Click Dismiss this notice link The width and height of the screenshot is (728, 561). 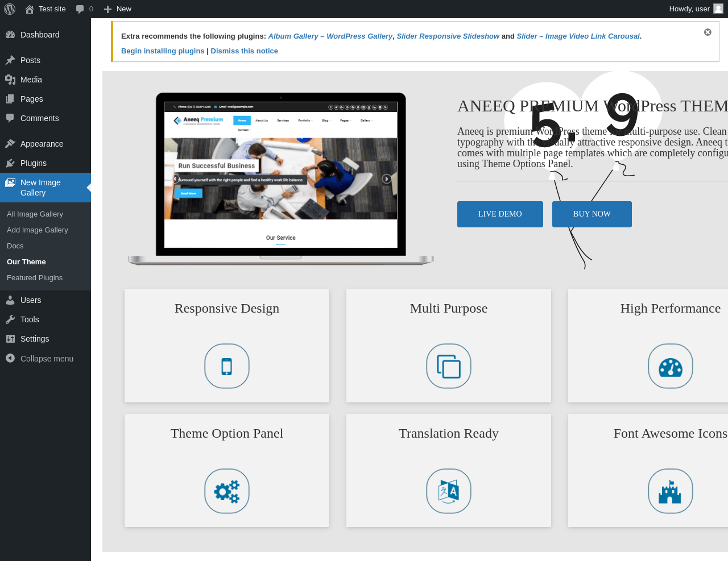[x=244, y=51]
